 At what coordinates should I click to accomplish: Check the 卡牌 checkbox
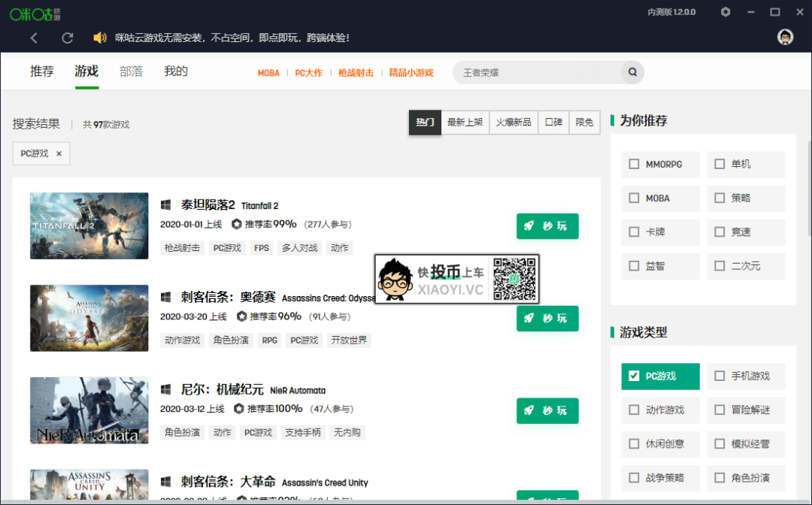coord(634,231)
